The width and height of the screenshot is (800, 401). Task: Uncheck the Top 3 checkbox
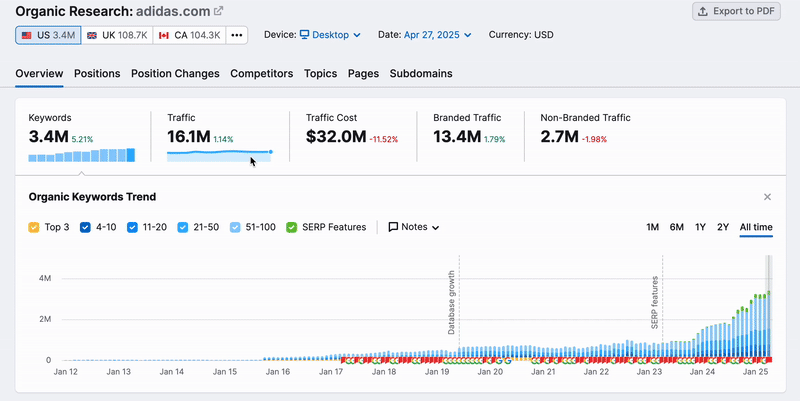(35, 227)
